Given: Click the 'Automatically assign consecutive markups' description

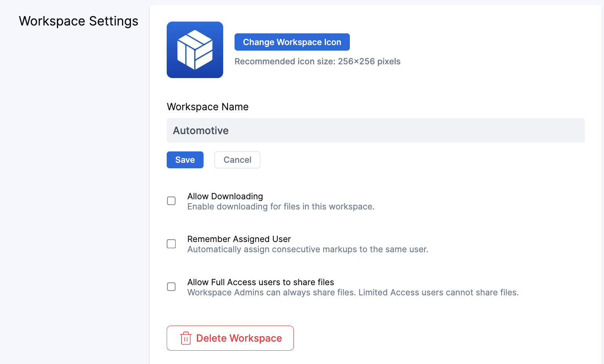Looking at the screenshot, I should coord(307,249).
